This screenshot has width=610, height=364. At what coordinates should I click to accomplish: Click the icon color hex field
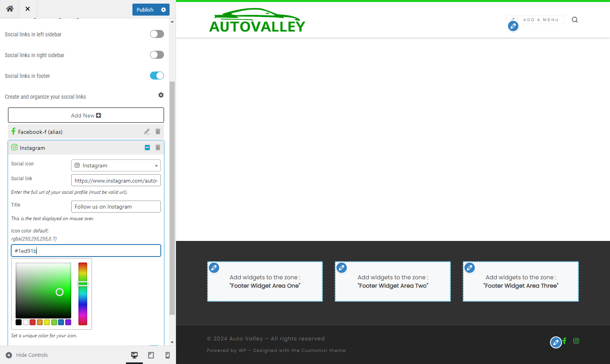tap(86, 251)
